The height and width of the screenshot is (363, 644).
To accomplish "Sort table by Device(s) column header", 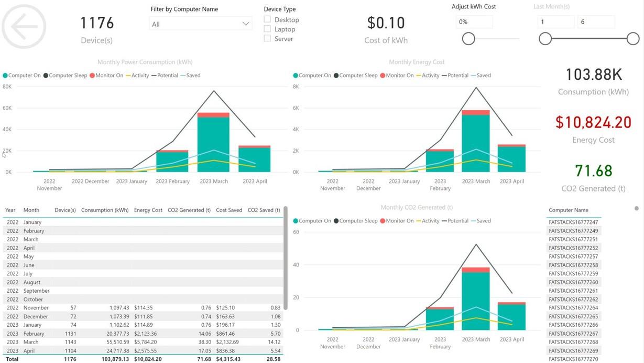I will click(65, 210).
